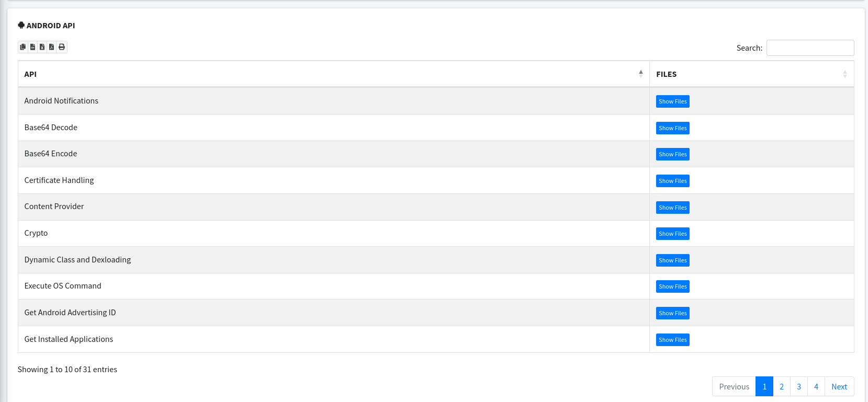Show files for Execute OS Command
The height and width of the screenshot is (402, 868).
672,286
